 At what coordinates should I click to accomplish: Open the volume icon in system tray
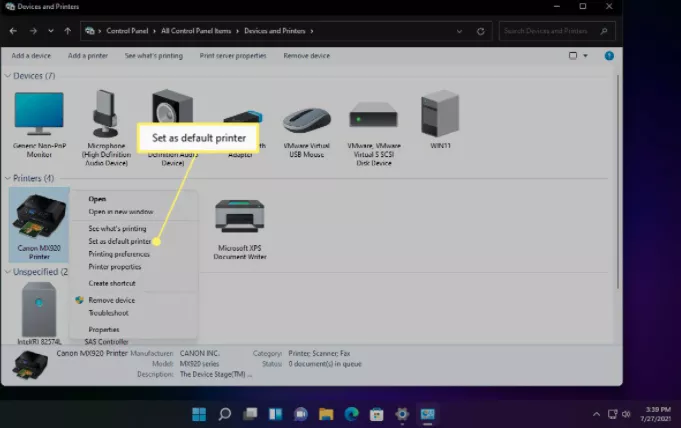(626, 414)
